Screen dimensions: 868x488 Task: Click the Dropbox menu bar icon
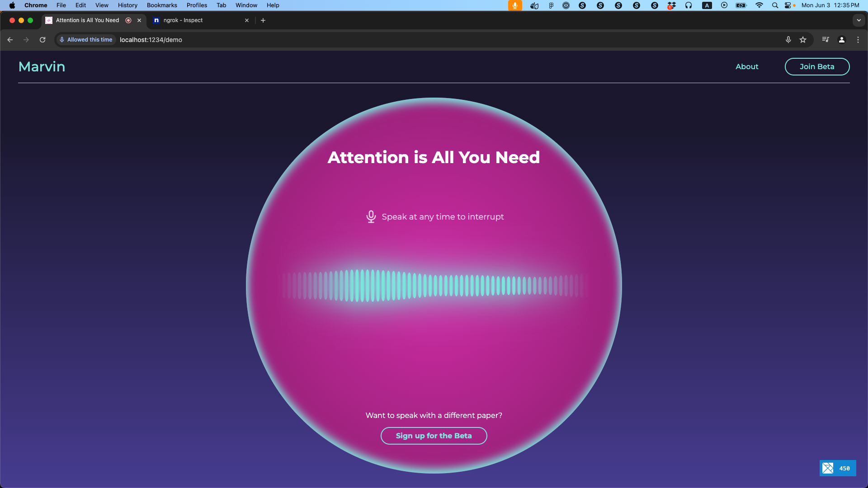pyautogui.click(x=671, y=5)
